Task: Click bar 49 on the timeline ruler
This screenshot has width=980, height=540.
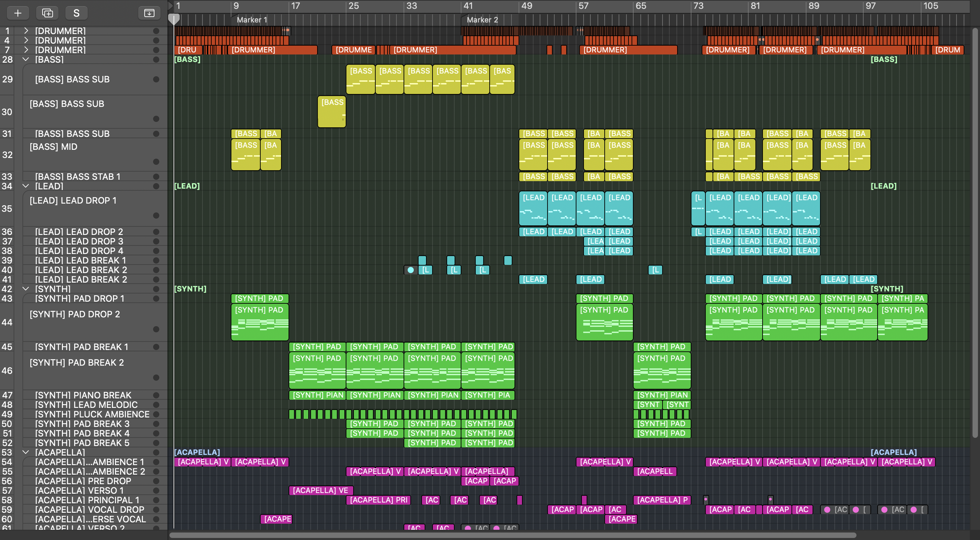Action: pos(527,6)
